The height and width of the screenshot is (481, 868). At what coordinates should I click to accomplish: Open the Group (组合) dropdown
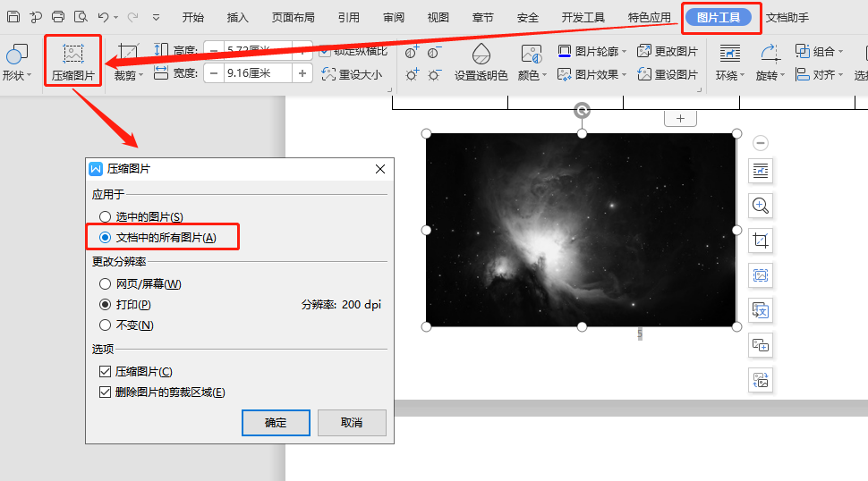(819, 52)
